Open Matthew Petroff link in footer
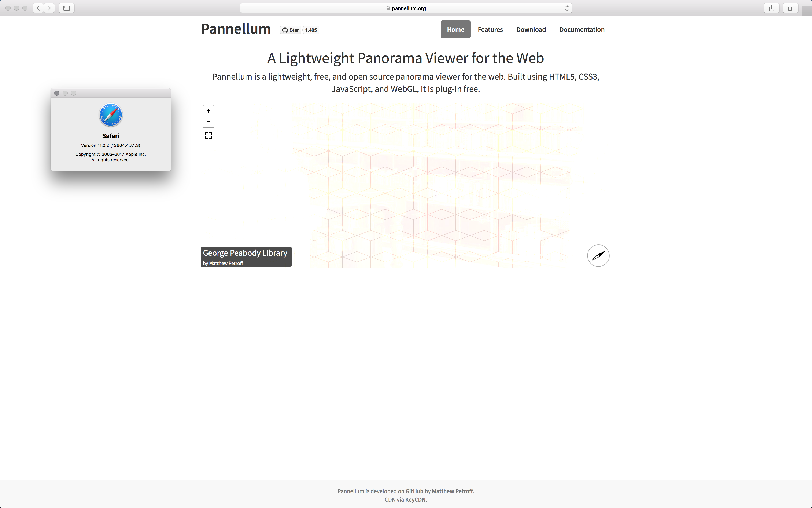Screen dimensions: 812x508 pos(452,491)
